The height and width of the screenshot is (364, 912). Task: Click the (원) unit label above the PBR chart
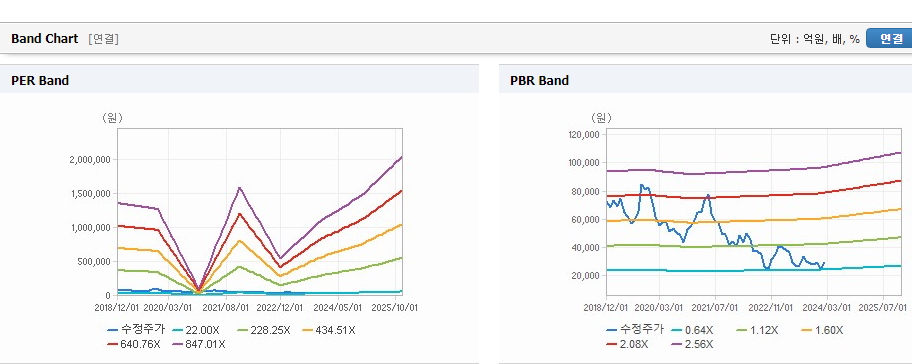tap(601, 117)
